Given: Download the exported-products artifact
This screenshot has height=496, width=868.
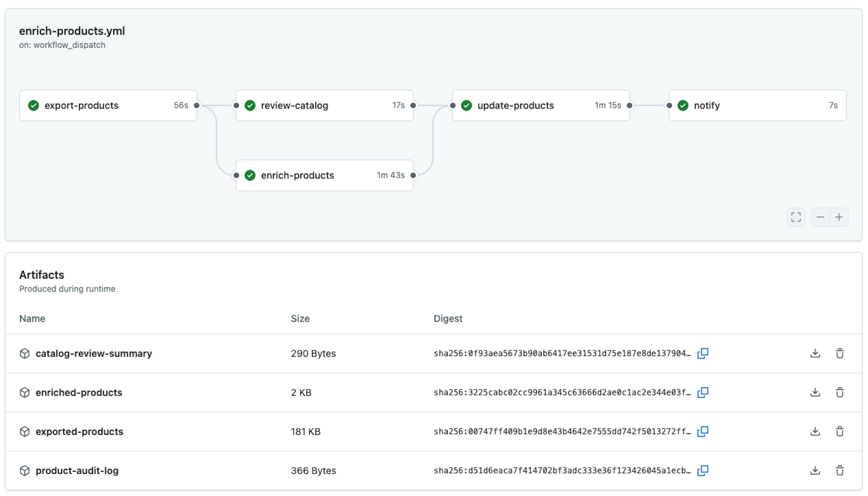Looking at the screenshot, I should tap(815, 431).
